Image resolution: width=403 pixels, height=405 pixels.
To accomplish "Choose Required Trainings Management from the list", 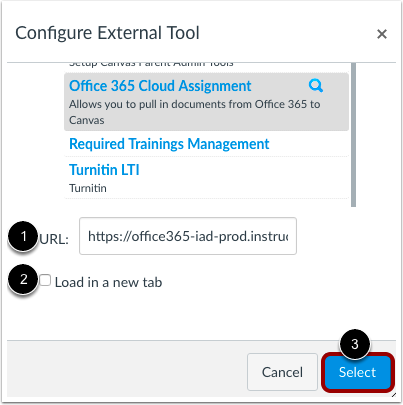I will 169,144.
